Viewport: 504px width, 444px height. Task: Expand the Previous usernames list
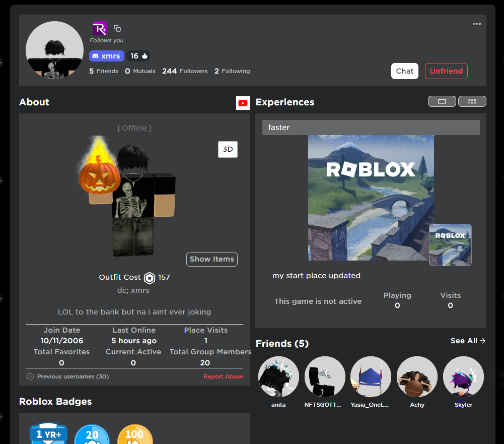(73, 376)
